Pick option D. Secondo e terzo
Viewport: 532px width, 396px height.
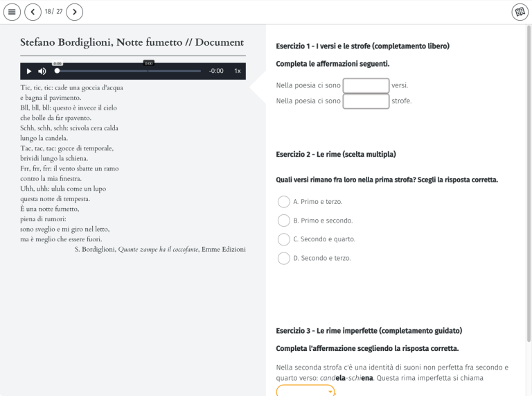tap(284, 258)
